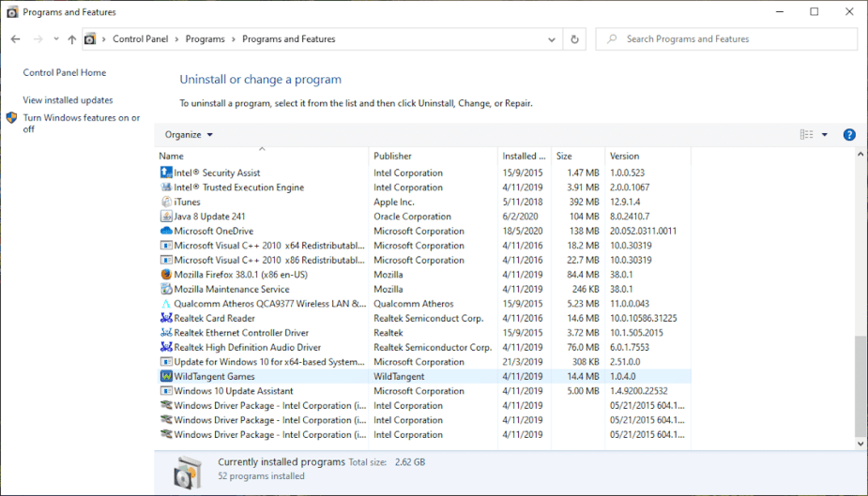Viewport: 868px width, 496px height.
Task: Open the address bar history dropdown
Action: pyautogui.click(x=552, y=39)
